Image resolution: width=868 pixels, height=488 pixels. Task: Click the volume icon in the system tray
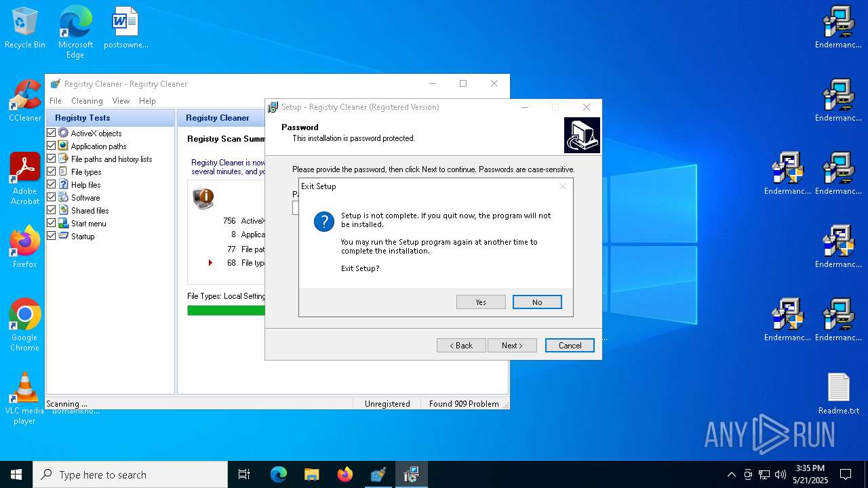pyautogui.click(x=781, y=474)
